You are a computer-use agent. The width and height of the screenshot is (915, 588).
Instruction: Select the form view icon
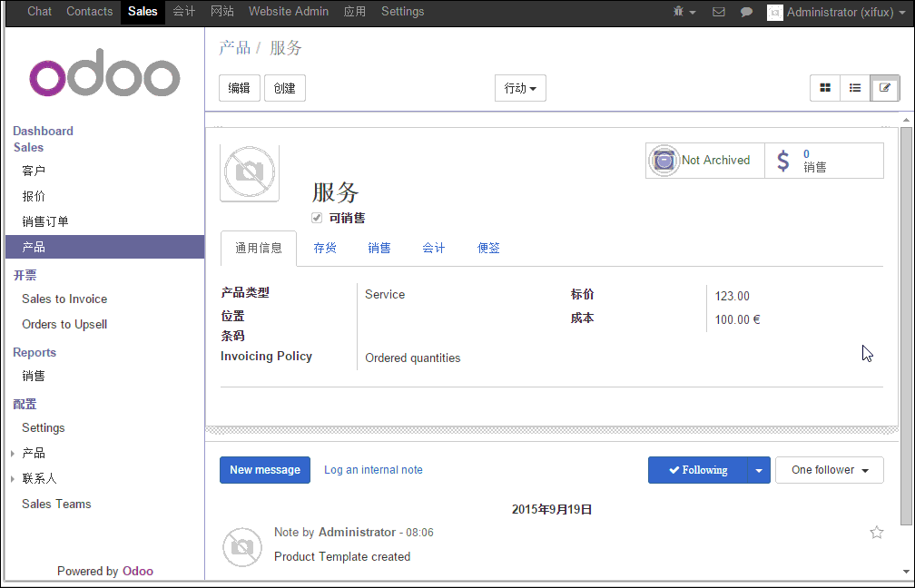[885, 88]
